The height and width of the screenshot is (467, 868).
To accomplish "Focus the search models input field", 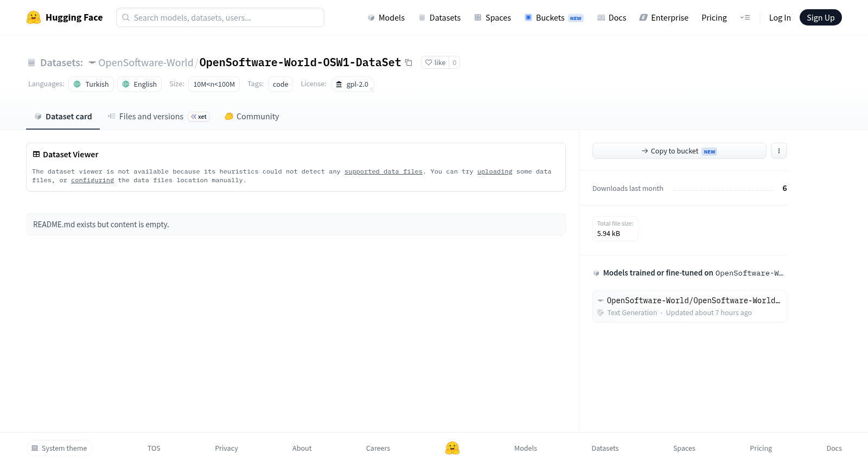I will pos(220,17).
